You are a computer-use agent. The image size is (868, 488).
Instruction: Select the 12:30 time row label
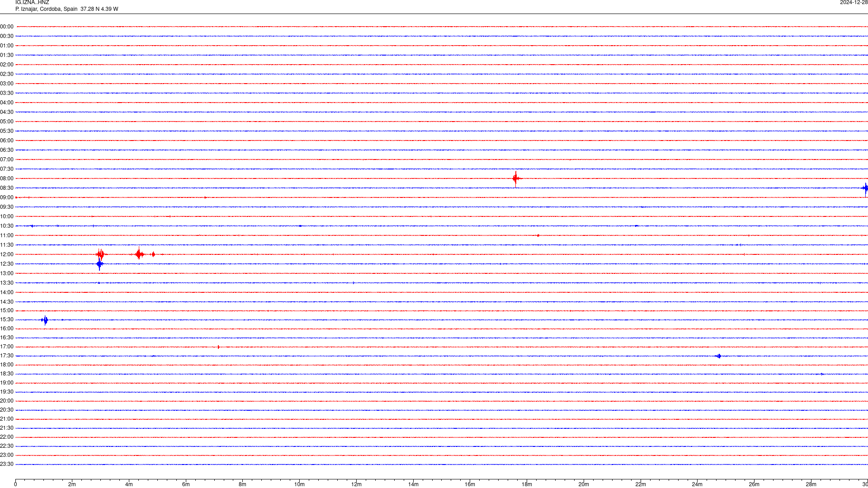tap(7, 264)
